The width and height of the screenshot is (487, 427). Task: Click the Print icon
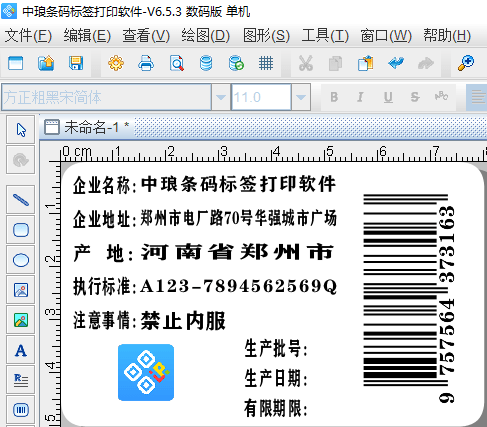click(x=146, y=63)
